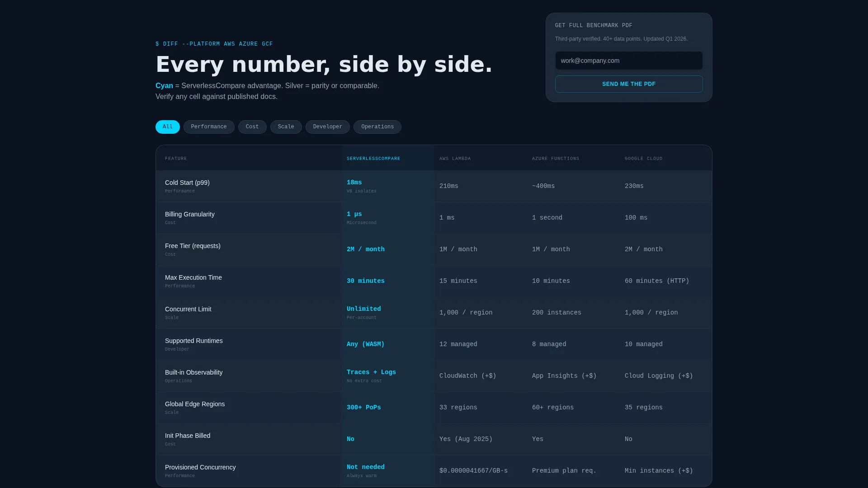Select the Global Edge Regions row label

[195, 404]
